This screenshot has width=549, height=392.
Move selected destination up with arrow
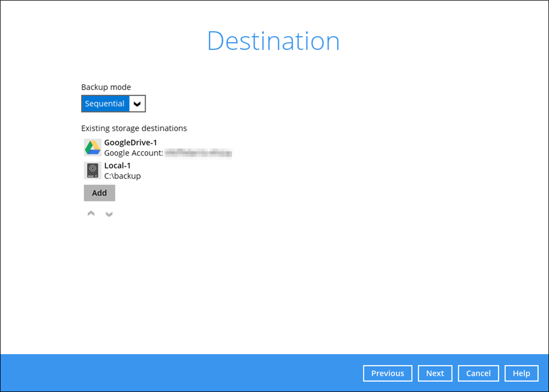91,214
